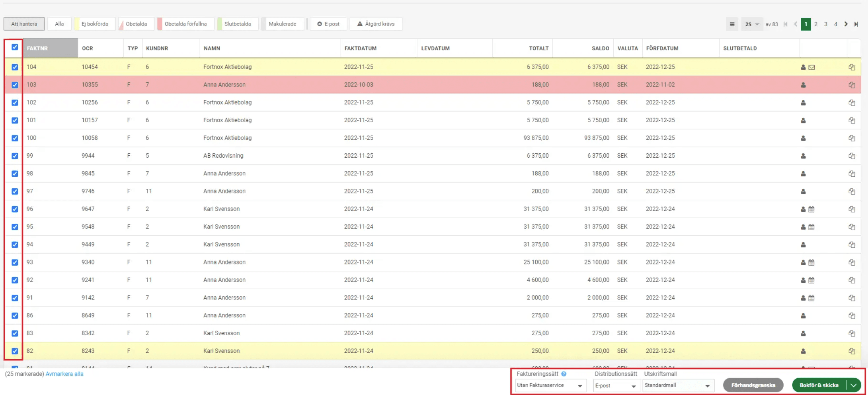This screenshot has width=868, height=395.
Task: Open the Utskriftsmall dropdown Standardmall
Action: tap(678, 385)
